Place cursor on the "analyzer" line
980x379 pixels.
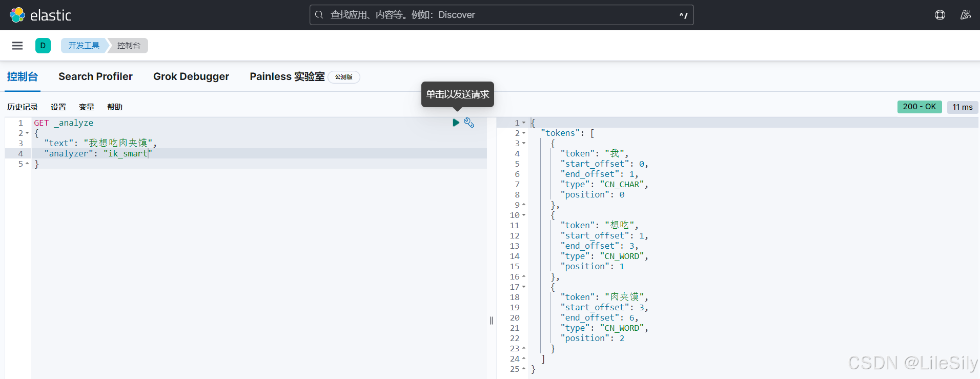98,153
